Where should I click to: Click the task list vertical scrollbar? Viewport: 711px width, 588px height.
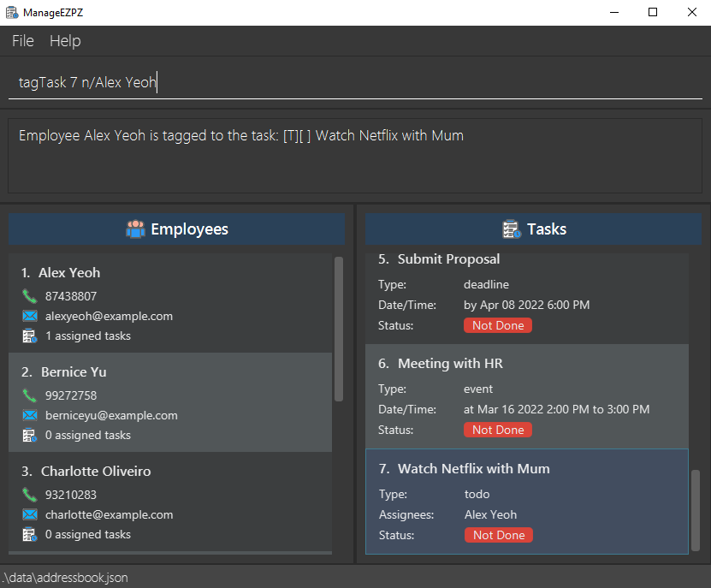click(696, 510)
